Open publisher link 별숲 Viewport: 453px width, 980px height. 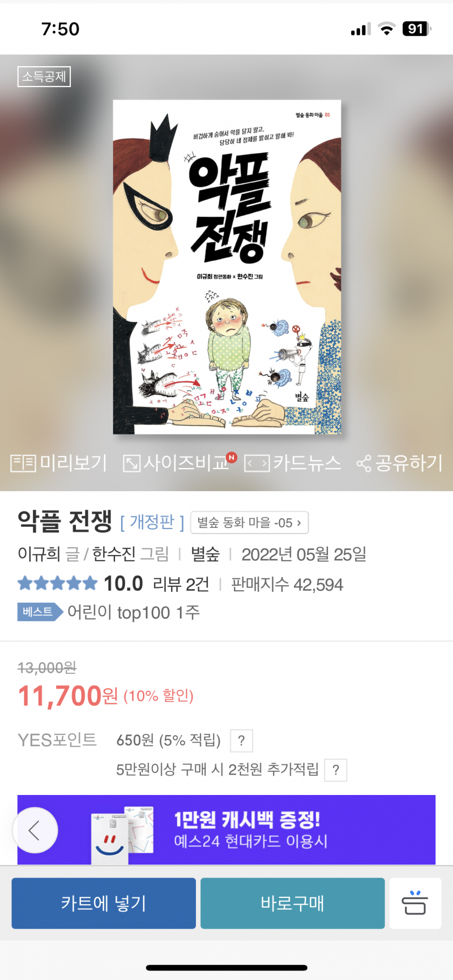coord(205,554)
